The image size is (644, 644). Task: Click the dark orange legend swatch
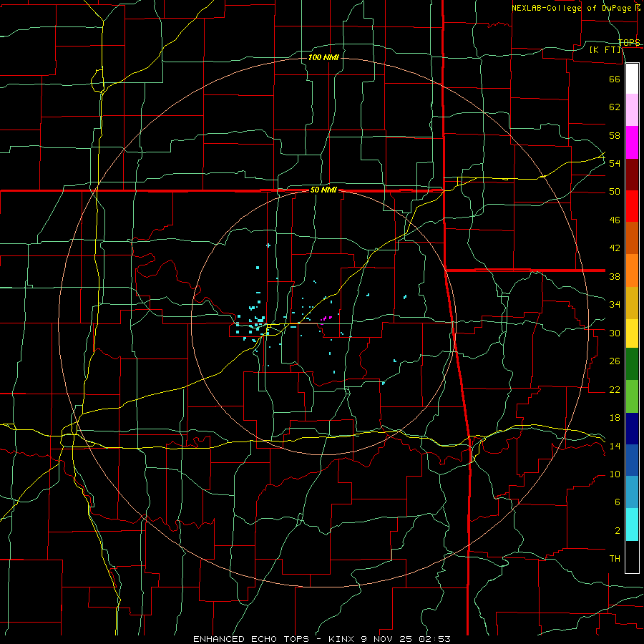[x=632, y=238]
